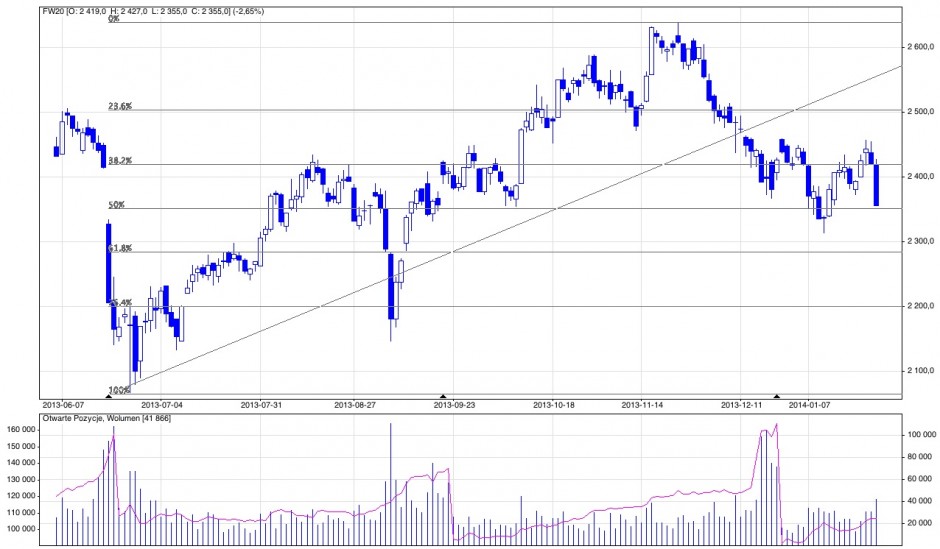
Task: Select the 0% Fibonacci level label
Action: tap(114, 18)
